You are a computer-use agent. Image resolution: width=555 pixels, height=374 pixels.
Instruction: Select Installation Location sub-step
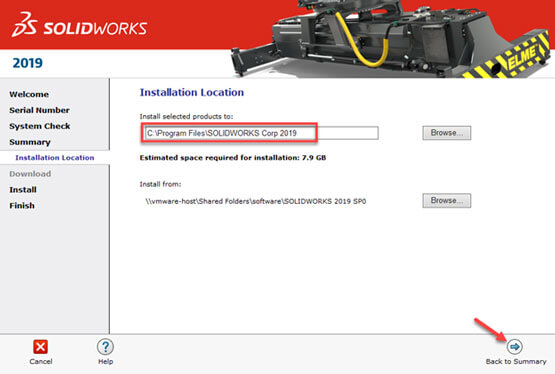(55, 158)
